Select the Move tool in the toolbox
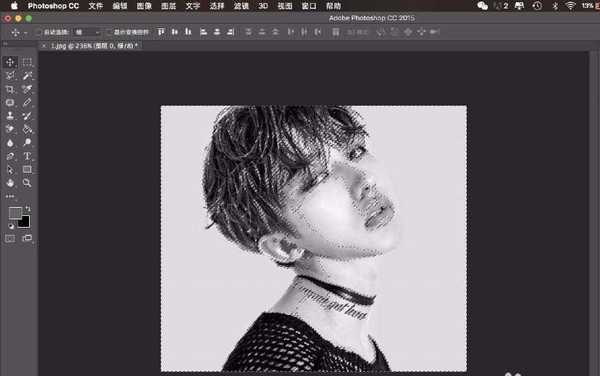The image size is (600, 376). (10, 62)
